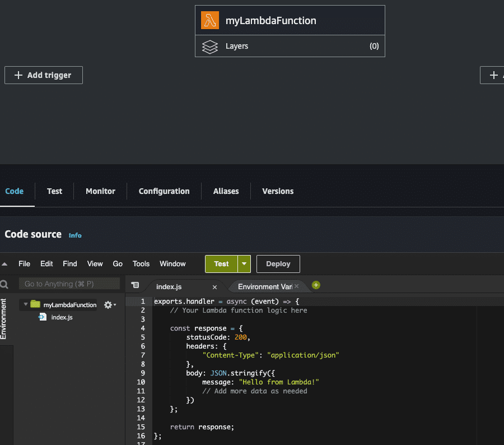Screen dimensions: 504x445
Task: Open the Test button dropdown arrow
Action: (x=244, y=263)
